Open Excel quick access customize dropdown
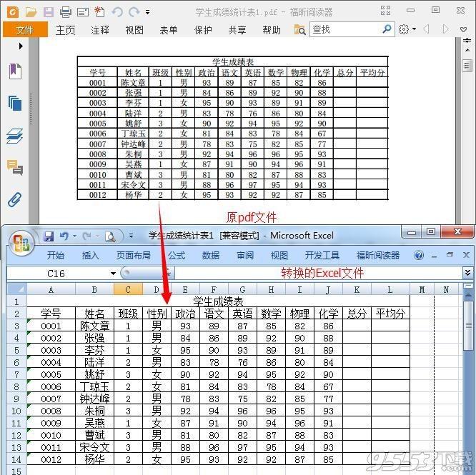The width and height of the screenshot is (476, 475). 131,236
